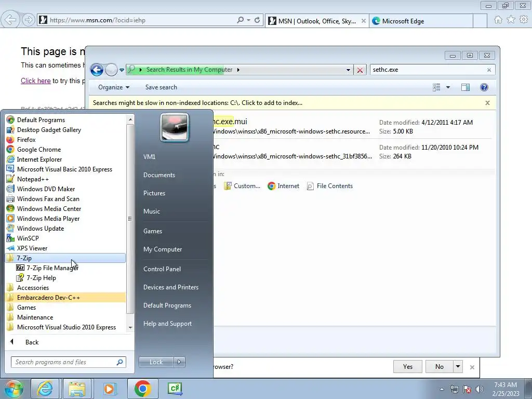Viewport: 532px width, 399px height.
Task: Open Control Panel from the Start menu
Action: (162, 269)
